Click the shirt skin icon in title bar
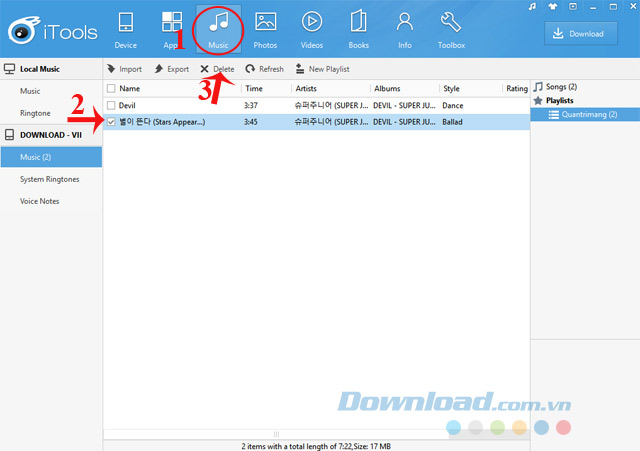640x451 pixels. (x=553, y=7)
